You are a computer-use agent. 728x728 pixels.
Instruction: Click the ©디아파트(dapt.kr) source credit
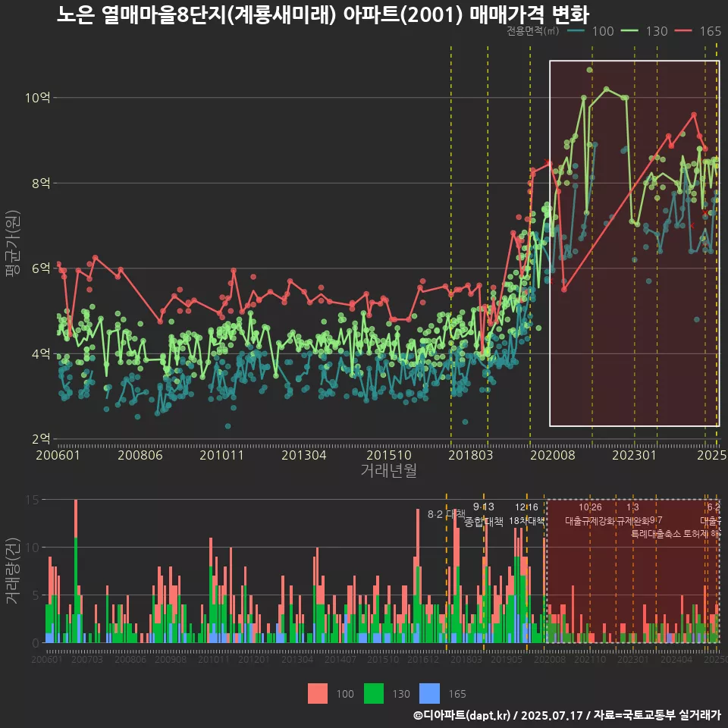pos(462,715)
